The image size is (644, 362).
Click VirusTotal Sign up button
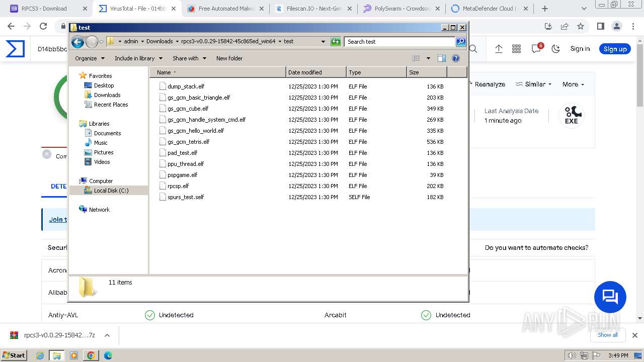click(615, 49)
